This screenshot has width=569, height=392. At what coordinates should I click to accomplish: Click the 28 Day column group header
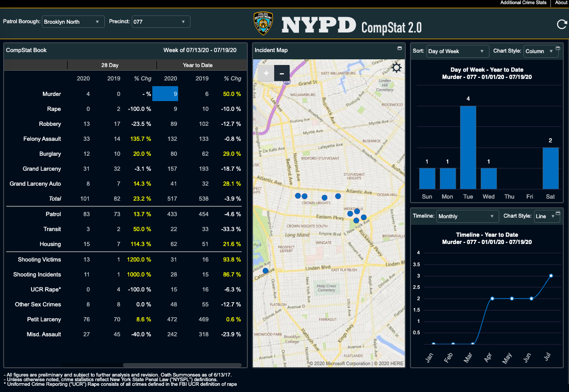[109, 66]
